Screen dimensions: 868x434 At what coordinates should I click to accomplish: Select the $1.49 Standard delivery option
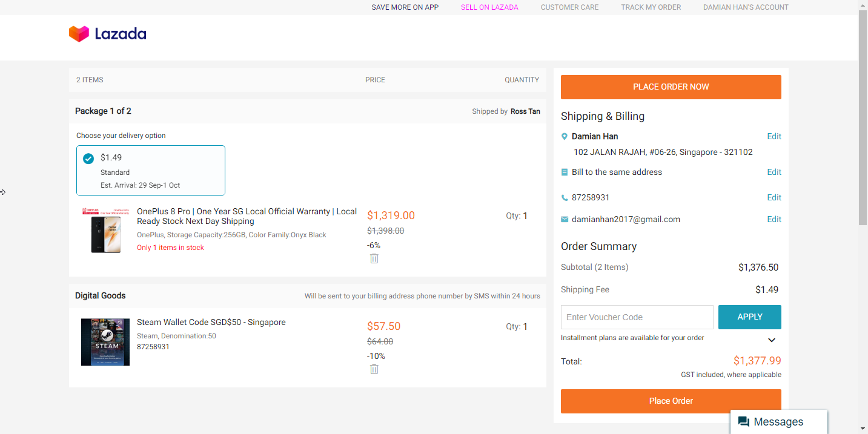click(151, 170)
